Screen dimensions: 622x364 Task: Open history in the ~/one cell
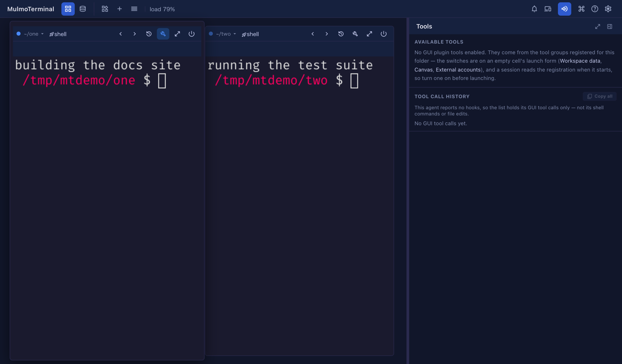[149, 34]
